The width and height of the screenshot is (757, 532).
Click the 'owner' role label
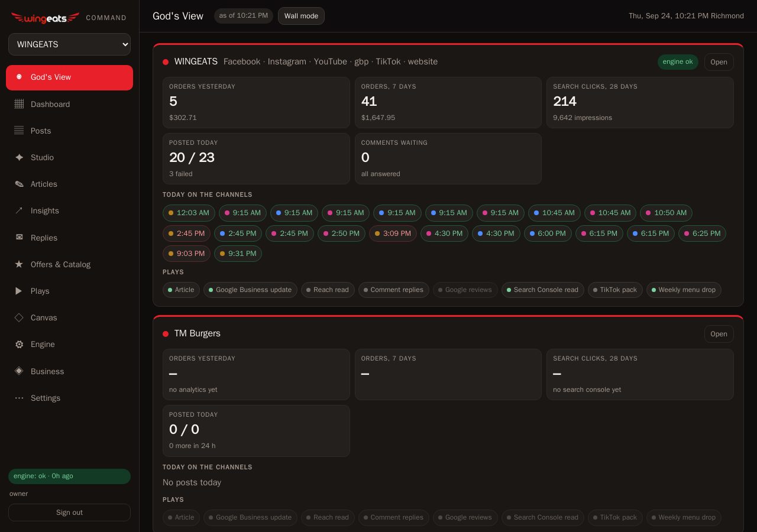click(x=18, y=494)
